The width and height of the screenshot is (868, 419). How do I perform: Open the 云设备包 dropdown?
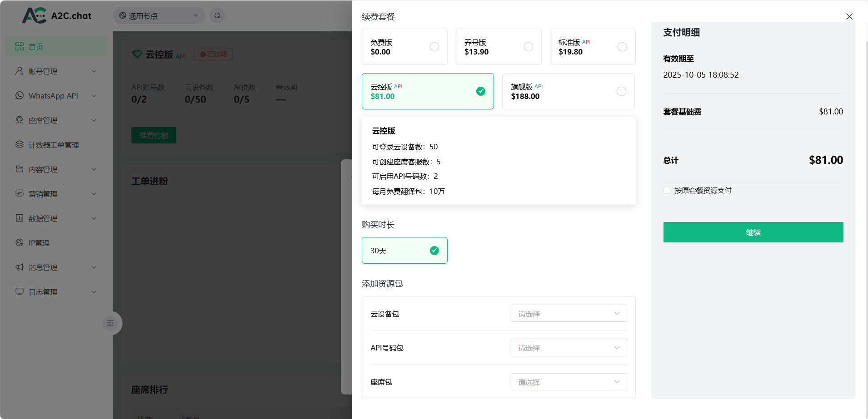(x=569, y=313)
